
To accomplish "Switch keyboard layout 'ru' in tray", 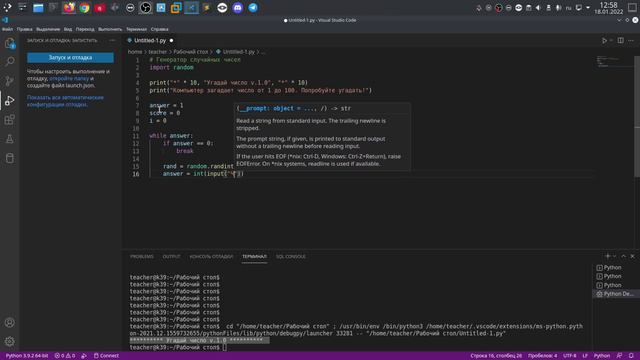I will 568,8.
